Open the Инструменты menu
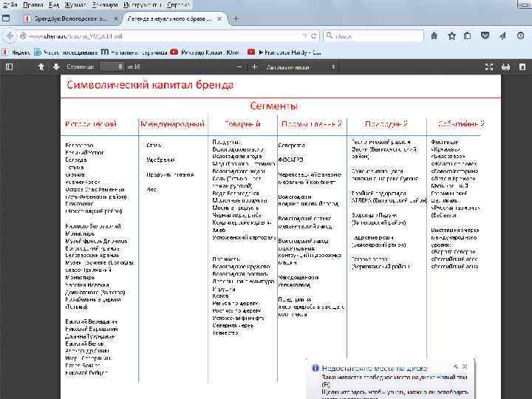 142,4
